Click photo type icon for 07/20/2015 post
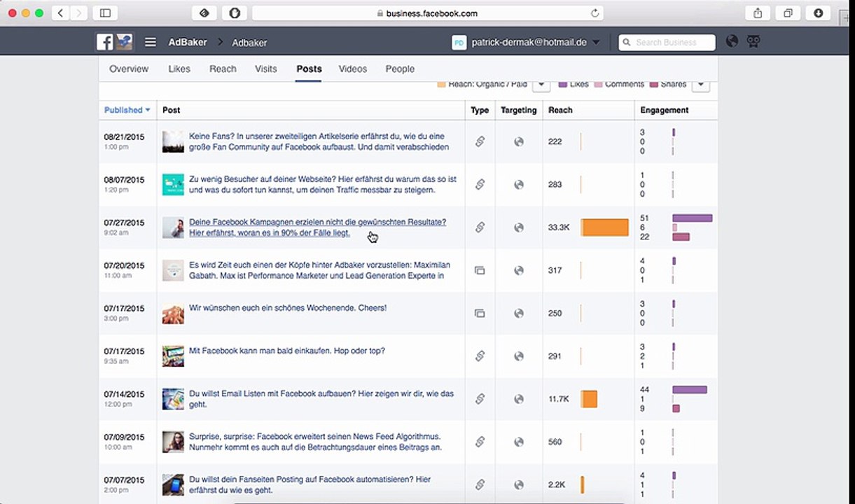The height and width of the screenshot is (504, 855). (480, 270)
